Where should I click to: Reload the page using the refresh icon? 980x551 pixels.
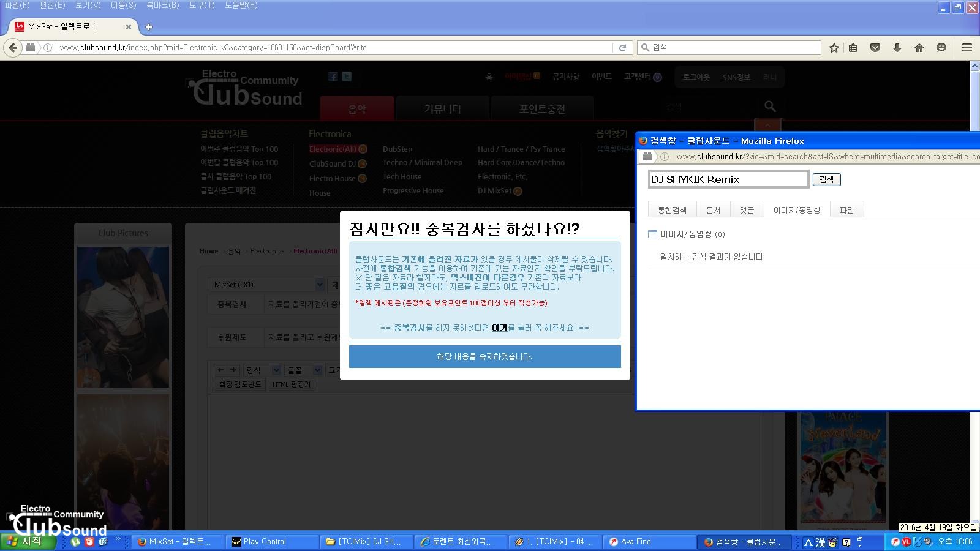click(x=622, y=48)
